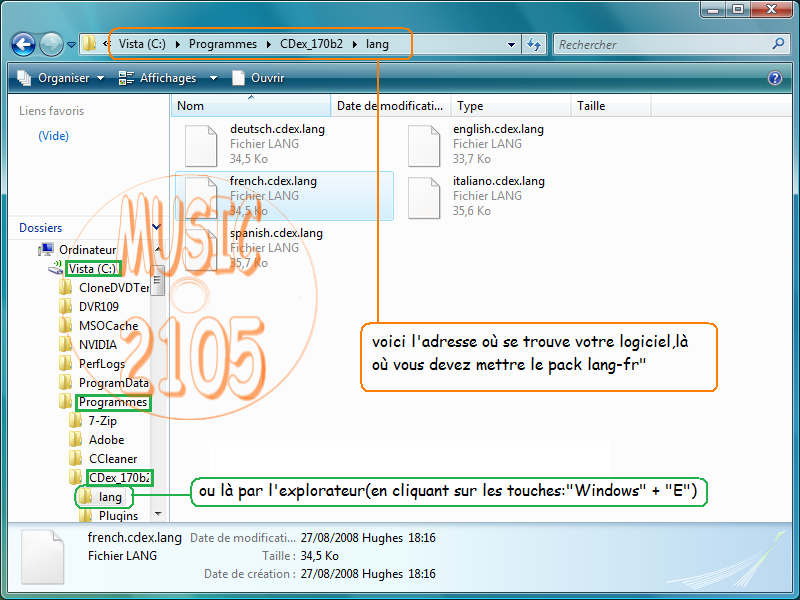Select Programmes folder in the tree
This screenshot has height=600, width=800.
pos(113,403)
